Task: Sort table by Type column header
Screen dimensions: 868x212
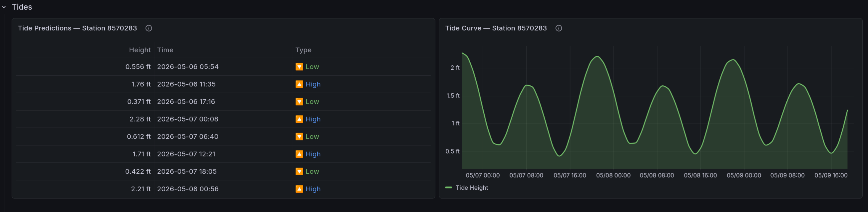Action: [x=303, y=50]
